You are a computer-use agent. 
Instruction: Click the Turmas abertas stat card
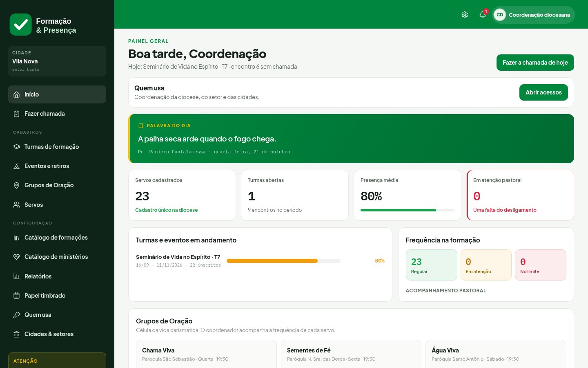(295, 195)
